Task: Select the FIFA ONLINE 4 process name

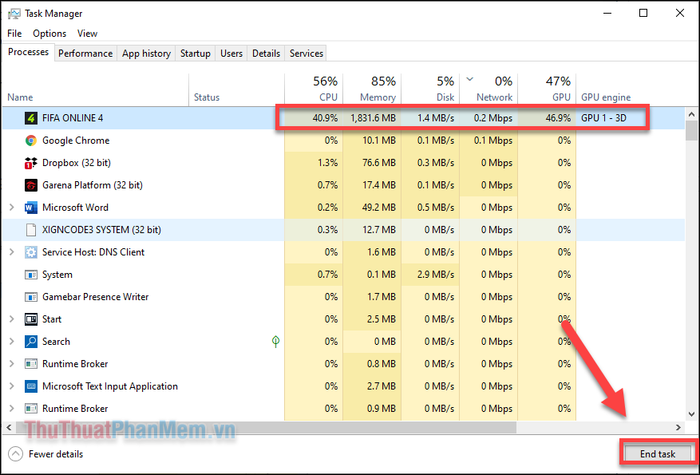Action: click(72, 118)
